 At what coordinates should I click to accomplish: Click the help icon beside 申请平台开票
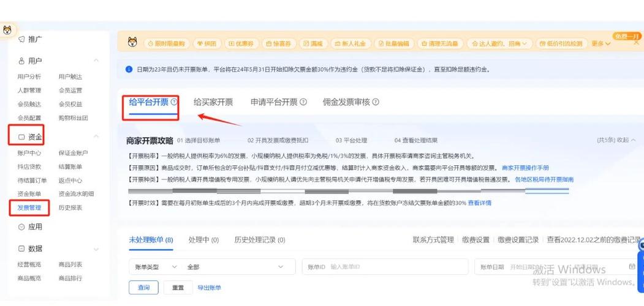coord(303,102)
